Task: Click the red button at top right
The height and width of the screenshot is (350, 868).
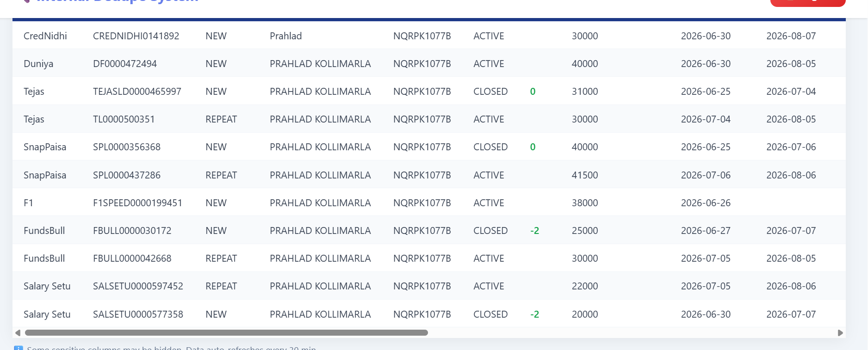Action: (808, 2)
